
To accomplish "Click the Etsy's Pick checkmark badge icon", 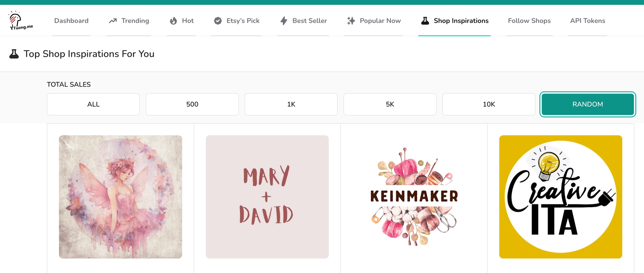I will (x=218, y=21).
